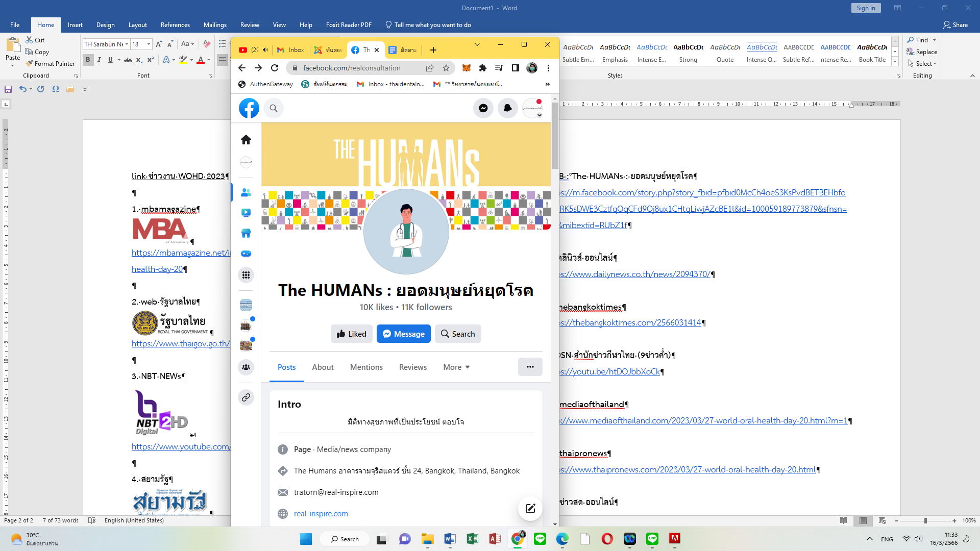
Task: Click Format Painter in Word
Action: coord(50,63)
